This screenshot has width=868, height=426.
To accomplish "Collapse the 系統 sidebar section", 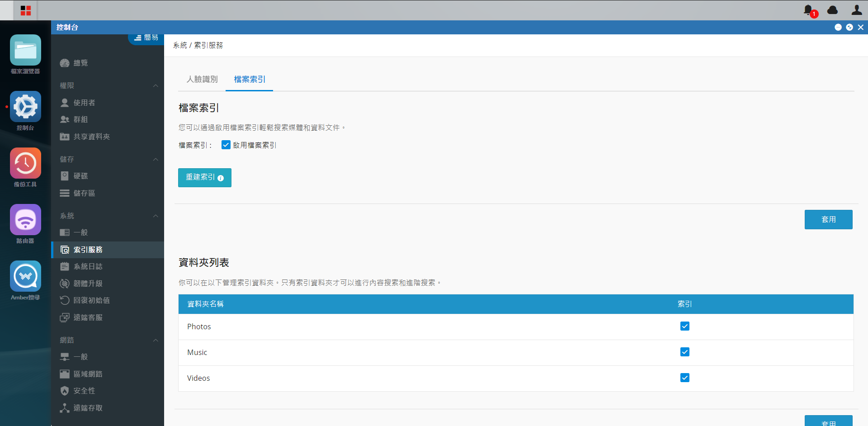I will tap(156, 216).
